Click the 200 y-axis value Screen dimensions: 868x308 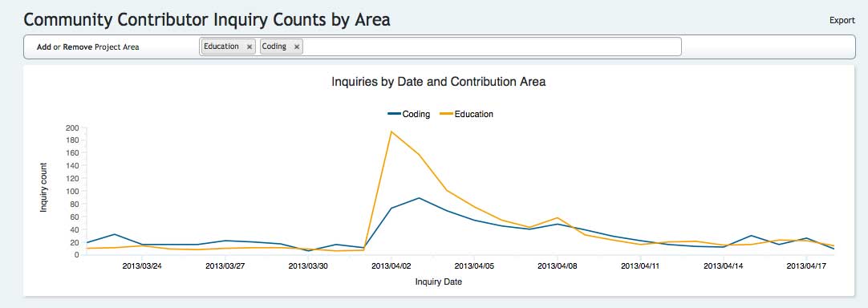[72, 128]
